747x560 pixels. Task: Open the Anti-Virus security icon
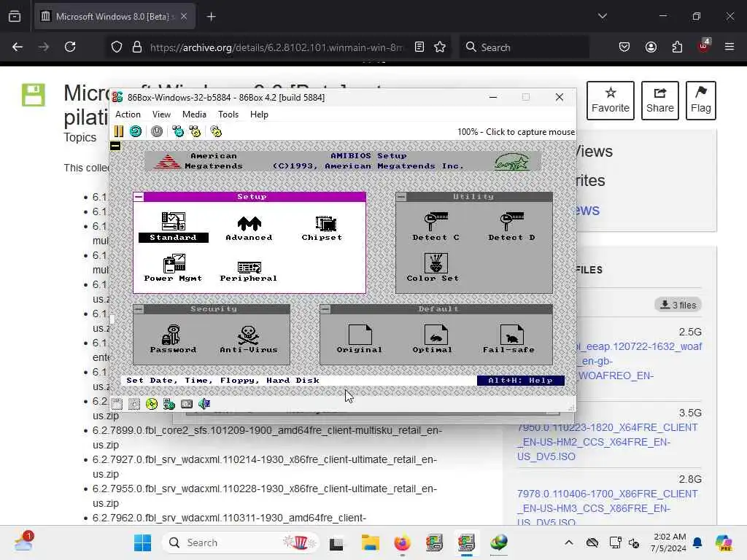coord(249,340)
